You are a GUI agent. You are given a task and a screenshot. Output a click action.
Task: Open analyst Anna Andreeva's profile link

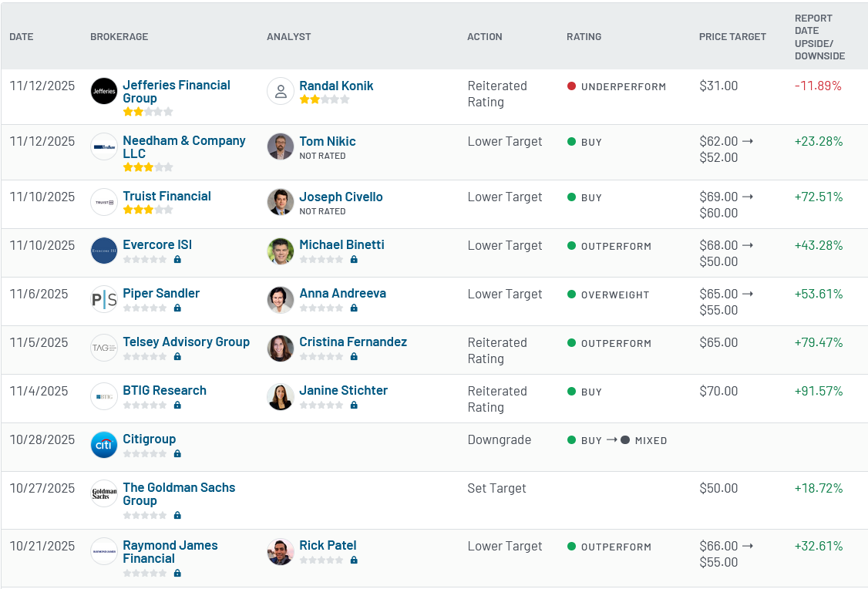343,294
